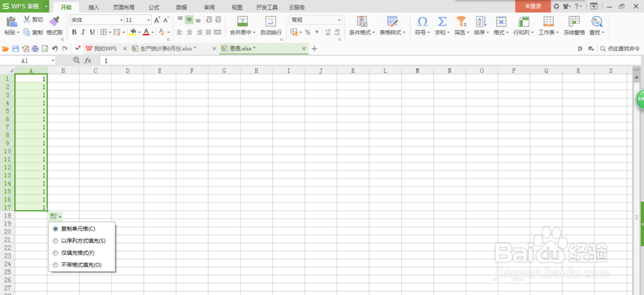Expand the borders dropdown arrow
This screenshot has width=644, height=295.
coord(109,32)
